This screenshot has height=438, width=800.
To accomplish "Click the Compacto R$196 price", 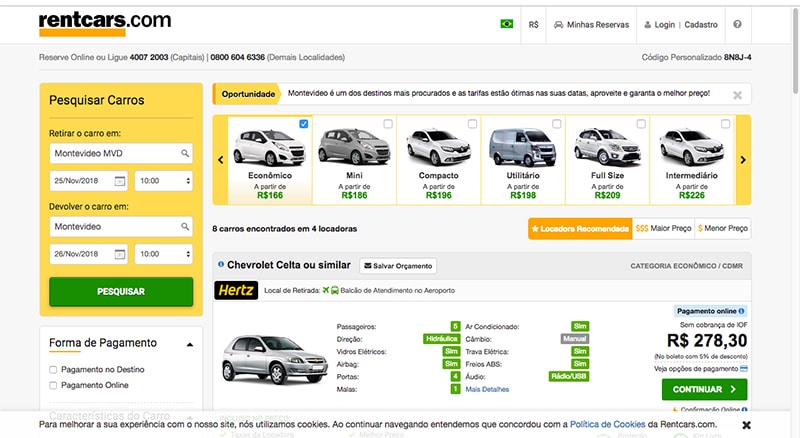I will [439, 195].
